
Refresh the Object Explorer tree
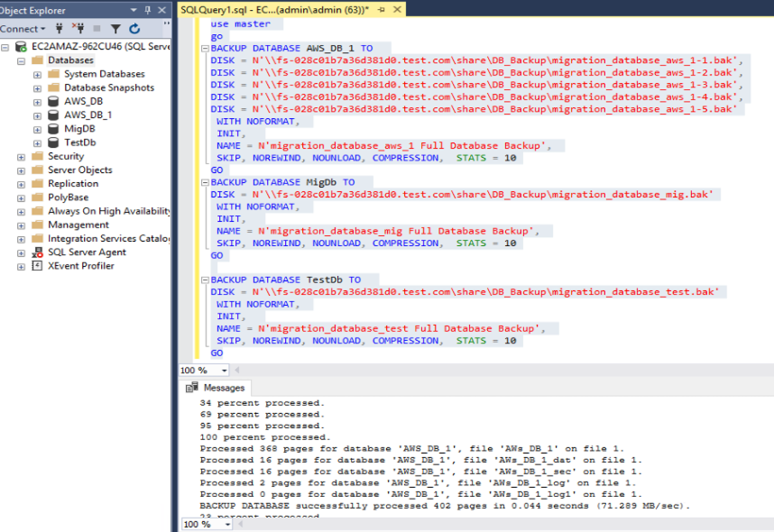click(134, 28)
